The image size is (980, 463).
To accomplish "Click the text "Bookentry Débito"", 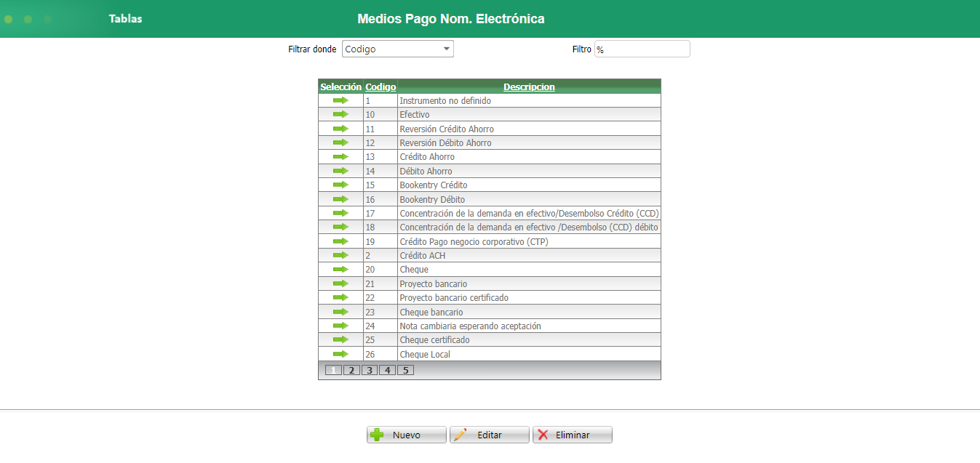I will (x=432, y=200).
